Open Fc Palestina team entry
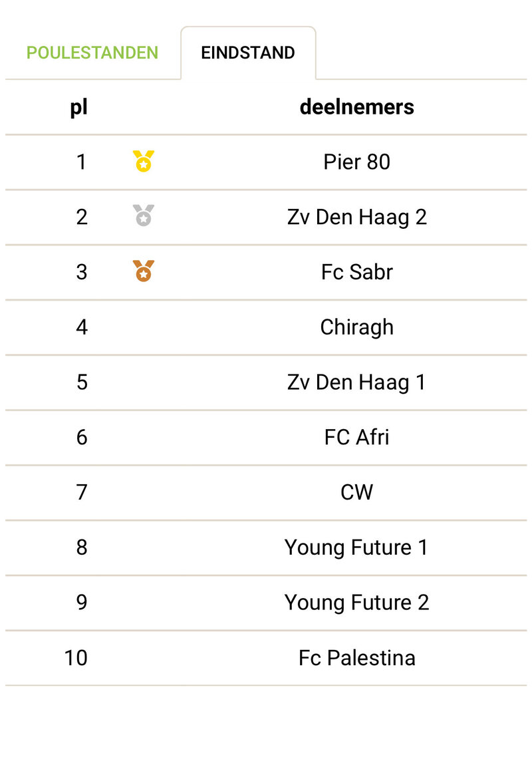This screenshot has height=765, width=532. (357, 658)
